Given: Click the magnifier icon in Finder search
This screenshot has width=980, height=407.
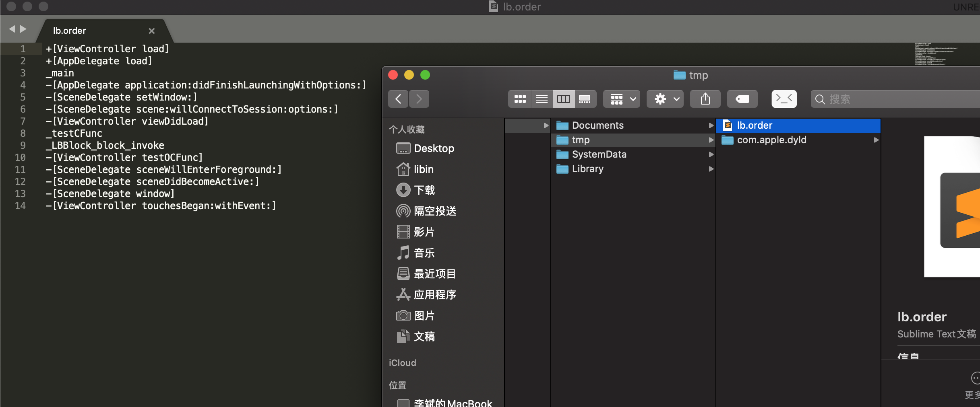Looking at the screenshot, I should pos(820,99).
